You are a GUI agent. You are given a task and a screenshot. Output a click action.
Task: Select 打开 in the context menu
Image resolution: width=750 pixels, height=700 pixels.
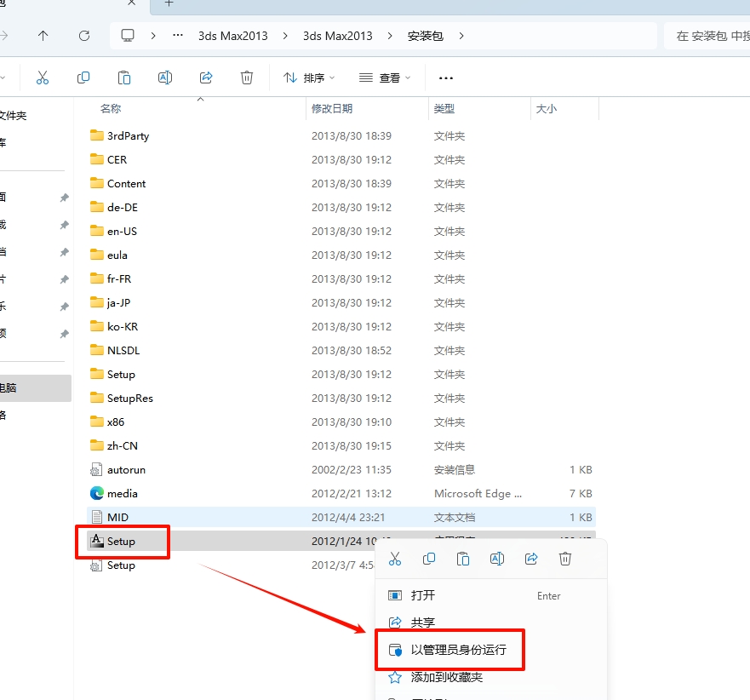[422, 595]
